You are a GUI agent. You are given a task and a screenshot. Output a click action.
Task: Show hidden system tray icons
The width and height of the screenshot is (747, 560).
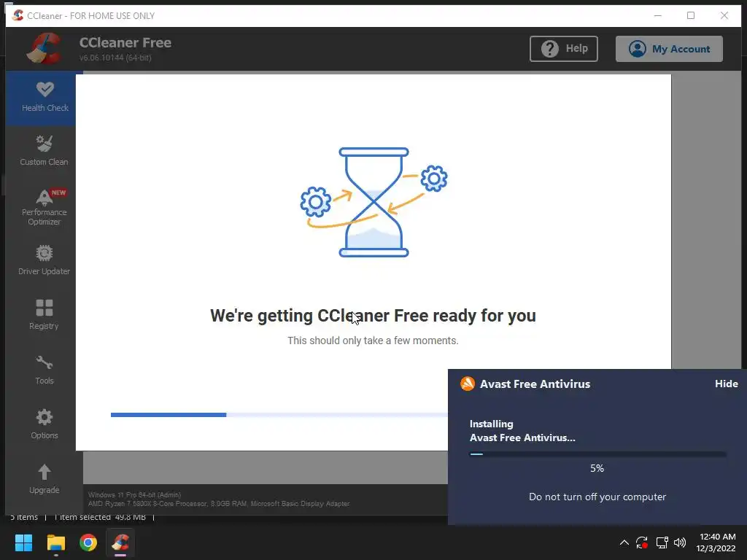click(x=624, y=542)
